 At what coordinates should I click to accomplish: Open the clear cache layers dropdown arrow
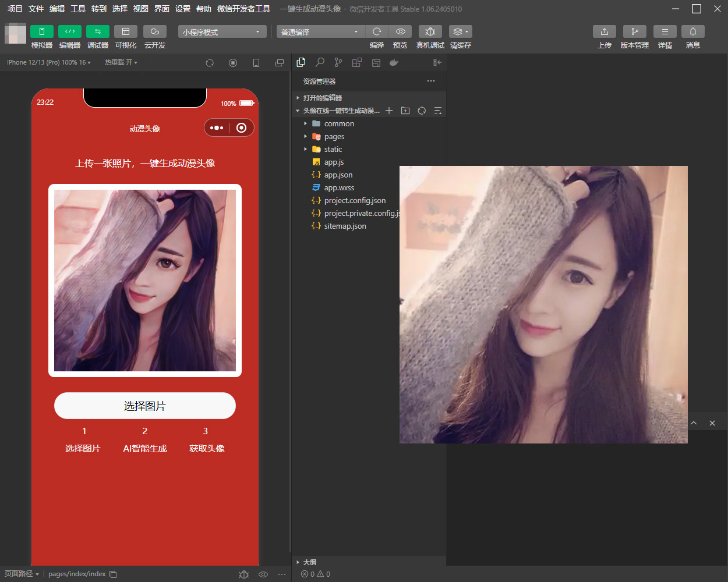point(468,31)
